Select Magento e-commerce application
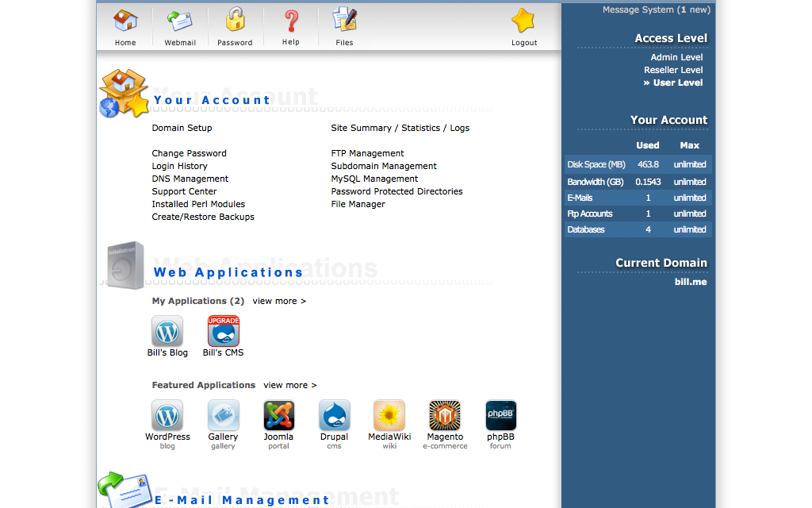Viewport: 812px width, 508px height. coord(445,415)
